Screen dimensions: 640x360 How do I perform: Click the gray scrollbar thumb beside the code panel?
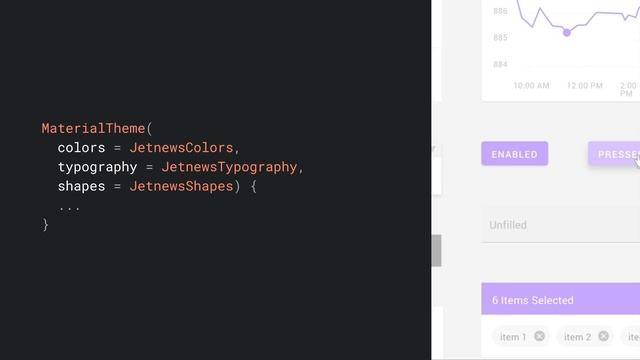436,251
